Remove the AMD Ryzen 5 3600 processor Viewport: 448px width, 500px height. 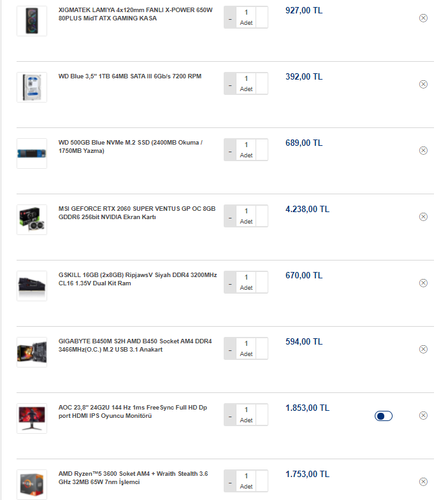[423, 482]
